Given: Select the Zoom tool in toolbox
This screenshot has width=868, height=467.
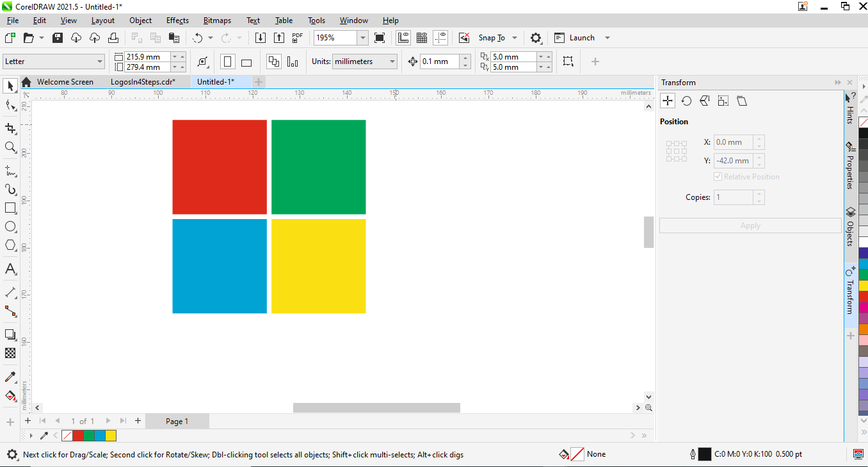Looking at the screenshot, I should (x=10, y=147).
